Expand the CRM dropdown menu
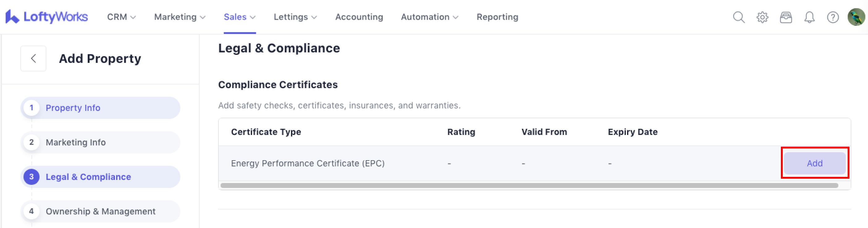 click(121, 17)
